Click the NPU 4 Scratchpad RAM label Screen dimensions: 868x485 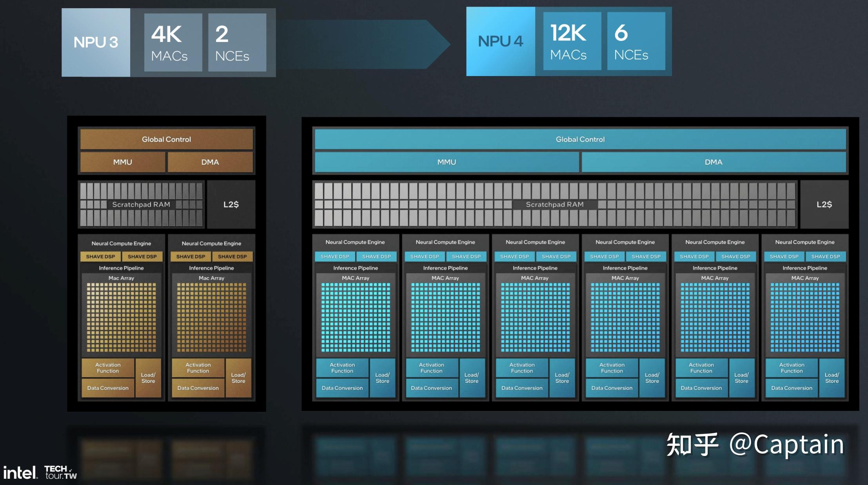(x=554, y=204)
